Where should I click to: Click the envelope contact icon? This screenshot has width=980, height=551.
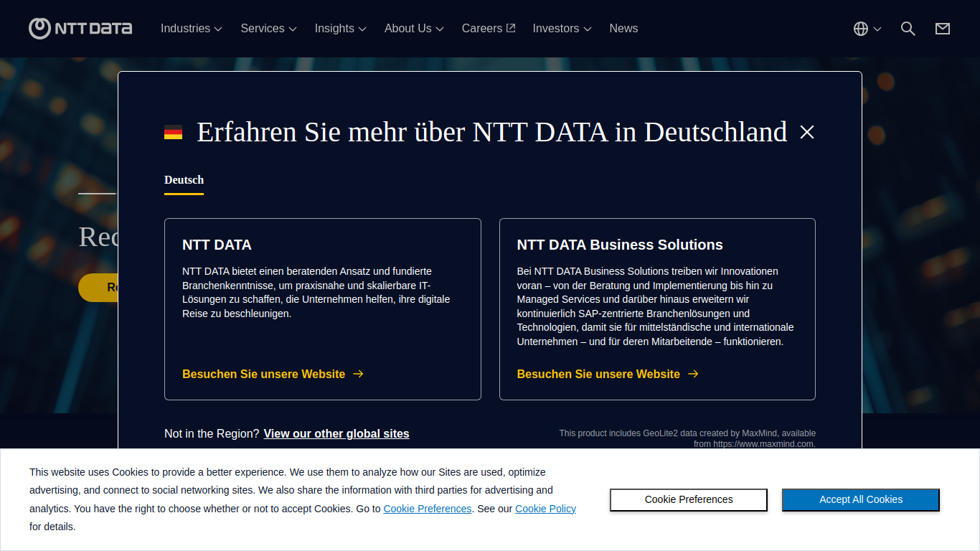click(943, 29)
